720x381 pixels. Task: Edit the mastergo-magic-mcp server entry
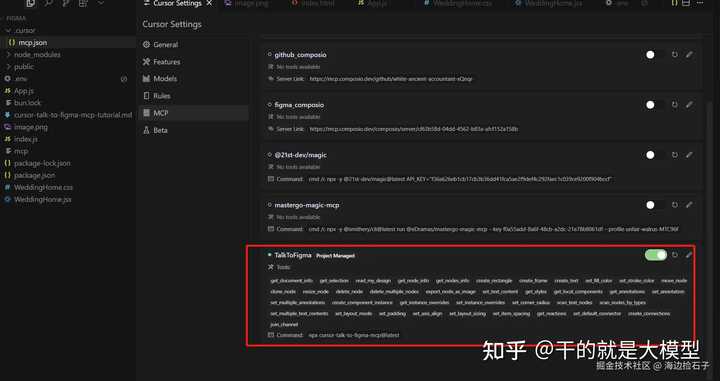[x=689, y=205]
